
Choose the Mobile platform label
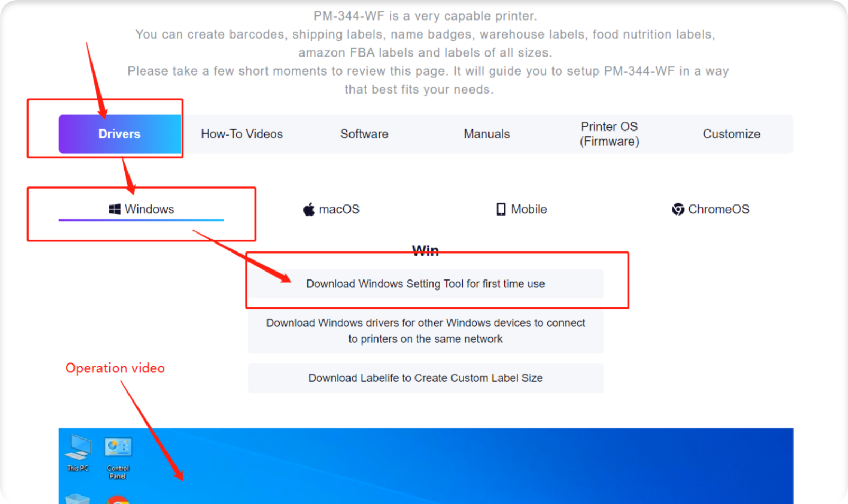point(529,209)
